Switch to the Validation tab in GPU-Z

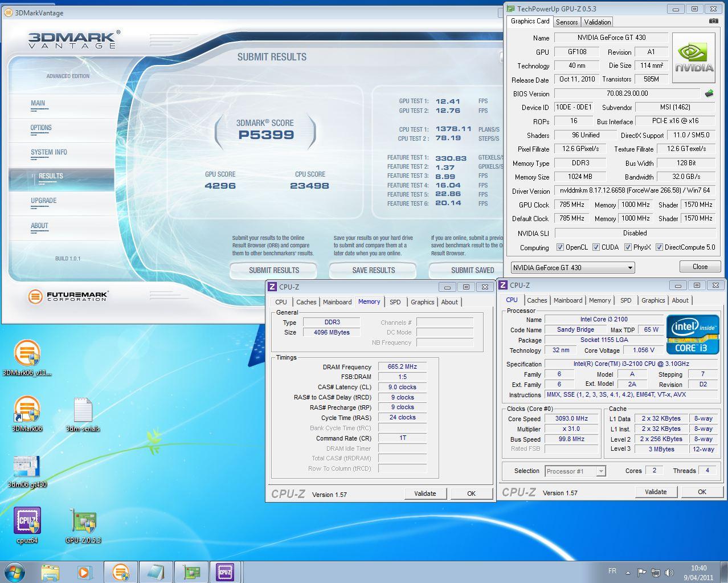(x=598, y=22)
